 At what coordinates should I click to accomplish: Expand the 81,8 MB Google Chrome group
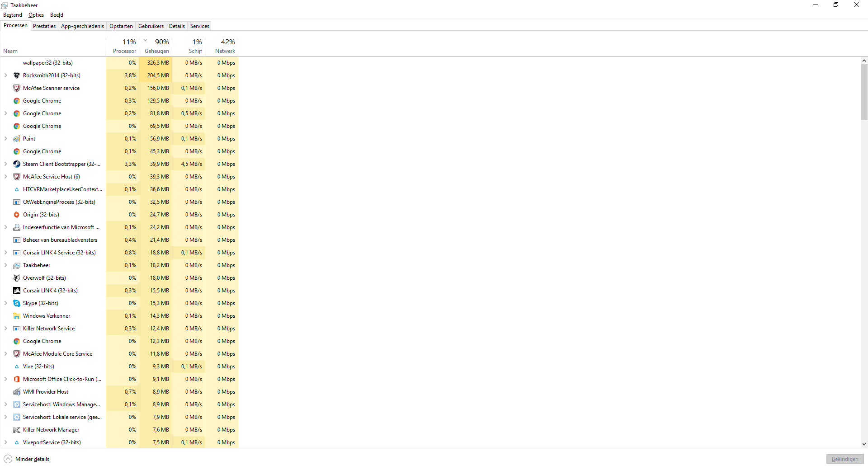[x=5, y=113]
